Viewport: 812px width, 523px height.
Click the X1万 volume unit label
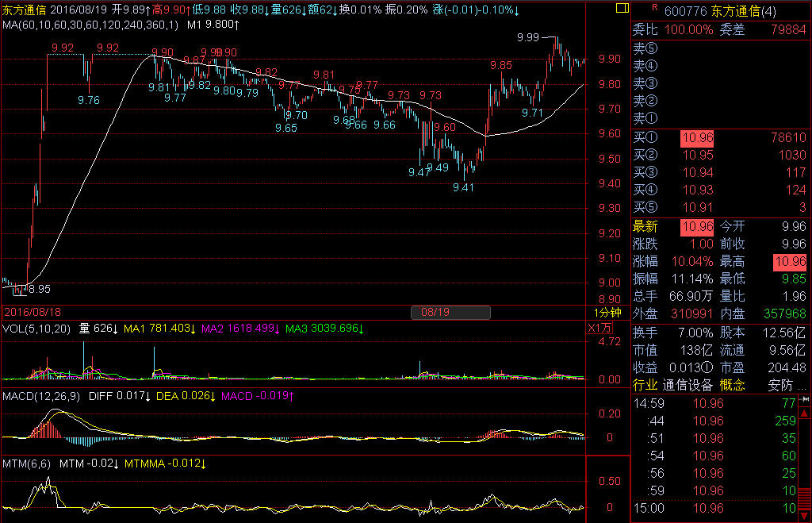tap(599, 329)
